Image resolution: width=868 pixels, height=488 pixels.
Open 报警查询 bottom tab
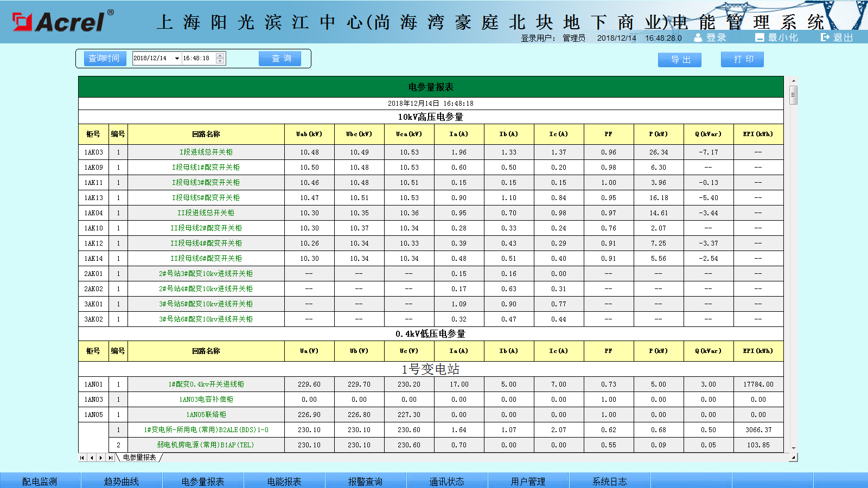click(x=366, y=480)
